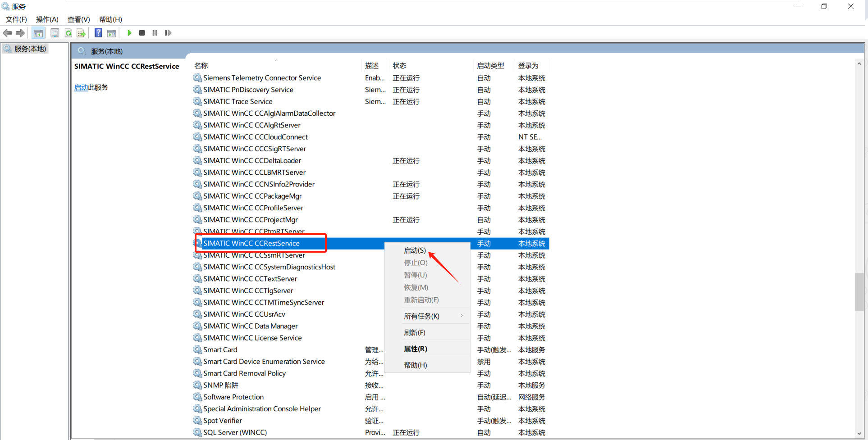Select SIMATIC Trace Service row
The width and height of the screenshot is (868, 440).
click(x=371, y=102)
